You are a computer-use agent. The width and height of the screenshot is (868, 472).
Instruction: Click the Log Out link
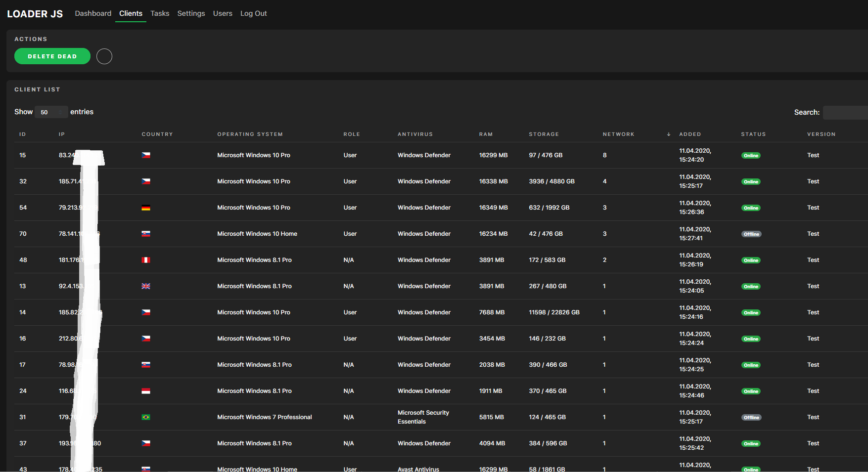click(253, 13)
